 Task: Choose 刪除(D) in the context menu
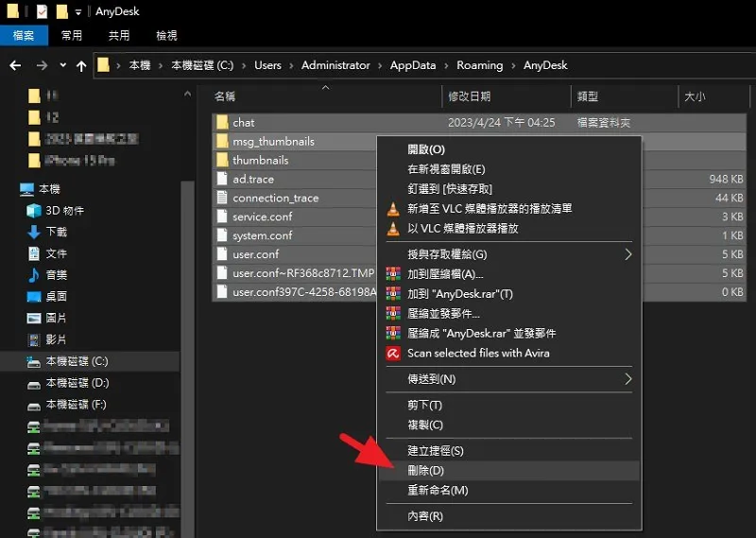509,471
